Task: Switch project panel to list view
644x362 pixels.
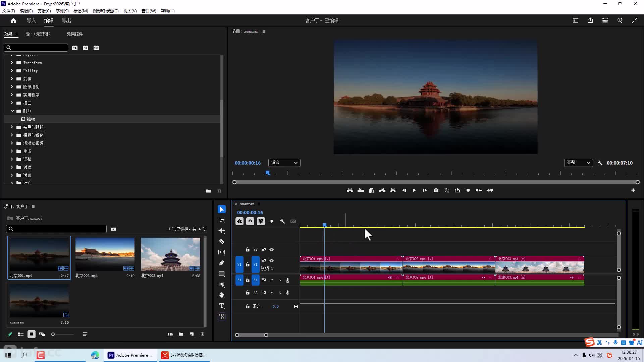Action: pyautogui.click(x=21, y=334)
